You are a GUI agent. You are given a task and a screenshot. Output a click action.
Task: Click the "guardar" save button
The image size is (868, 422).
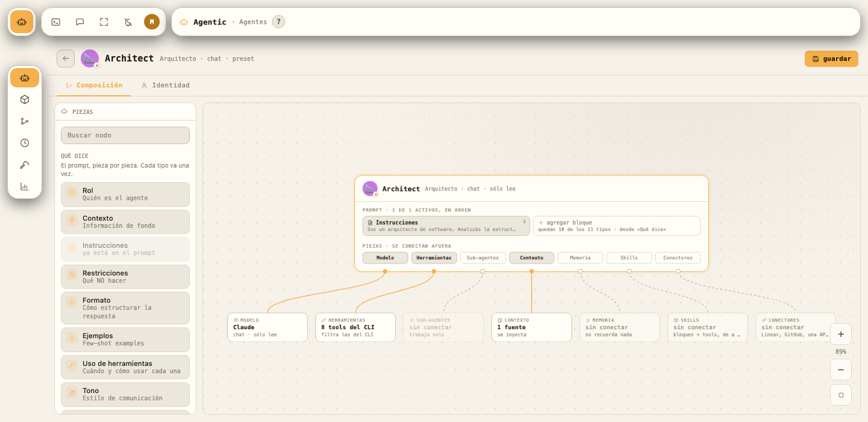831,58
